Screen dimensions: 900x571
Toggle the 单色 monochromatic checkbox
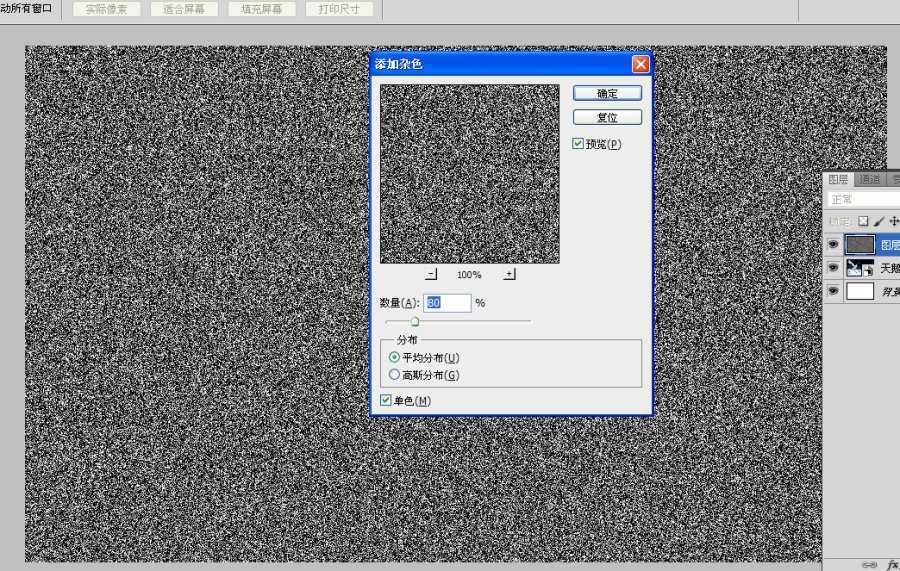pos(387,401)
